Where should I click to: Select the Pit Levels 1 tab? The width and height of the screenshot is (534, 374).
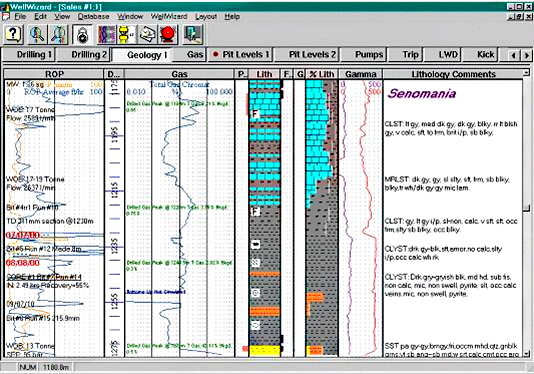tap(241, 54)
